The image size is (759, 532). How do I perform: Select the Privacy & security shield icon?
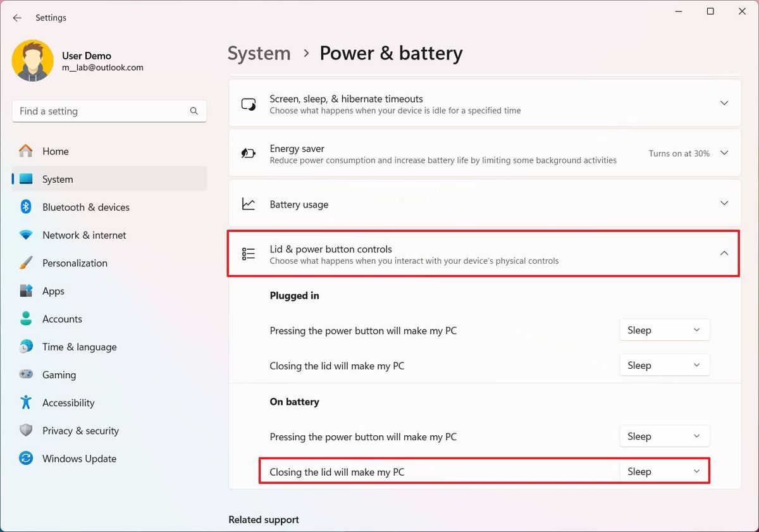26,430
